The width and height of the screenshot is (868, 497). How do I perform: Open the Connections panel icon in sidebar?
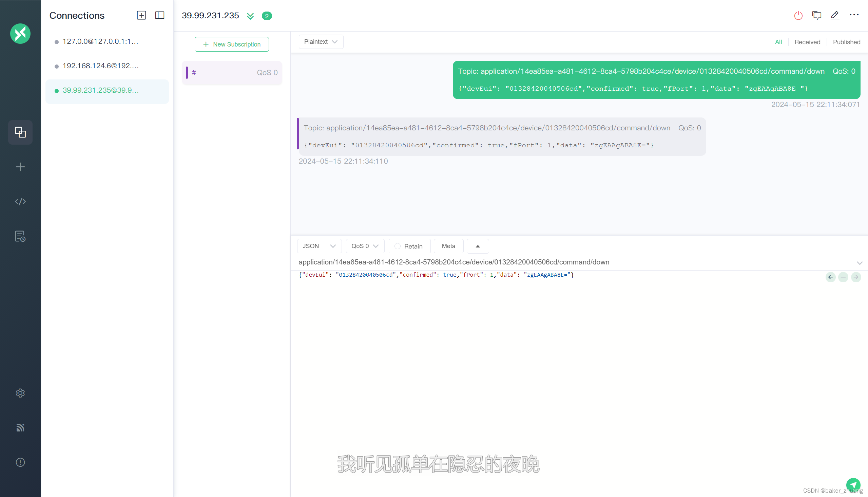click(x=20, y=132)
